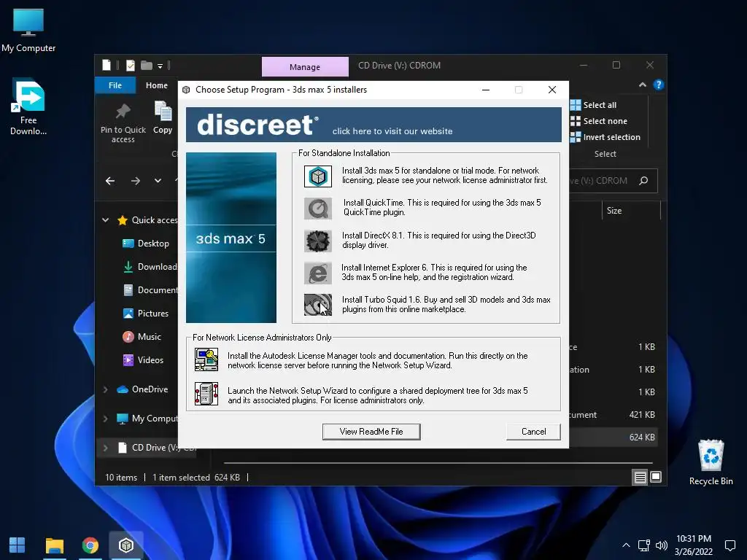This screenshot has height=560, width=747.
Task: Go back in Explorer navigation
Action: click(x=110, y=181)
